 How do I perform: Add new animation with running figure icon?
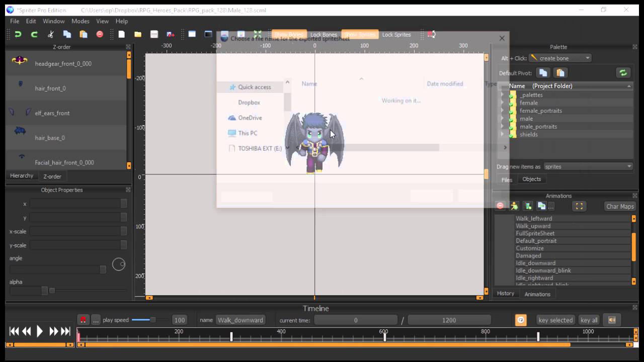(x=514, y=206)
